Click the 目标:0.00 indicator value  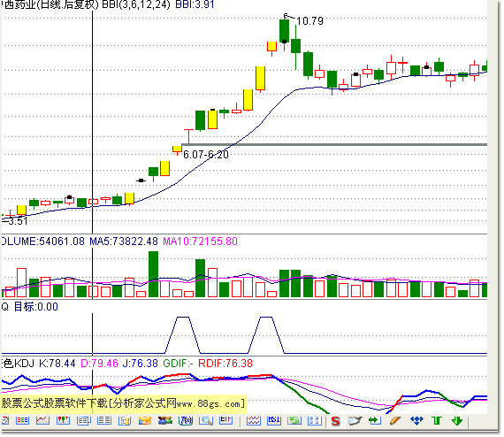35,307
